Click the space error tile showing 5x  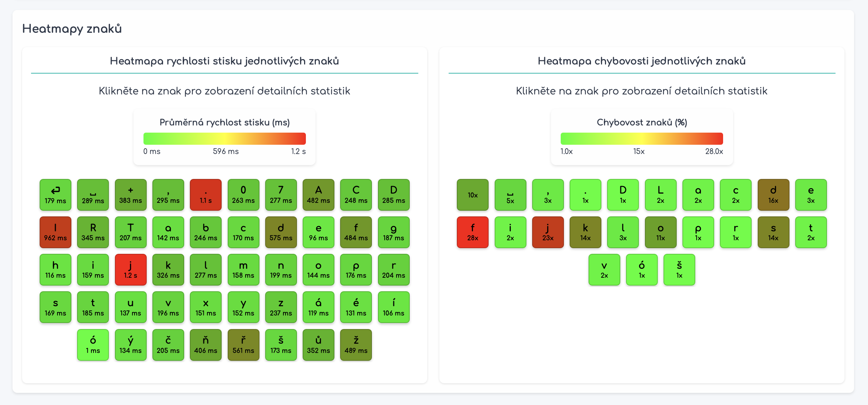click(510, 195)
